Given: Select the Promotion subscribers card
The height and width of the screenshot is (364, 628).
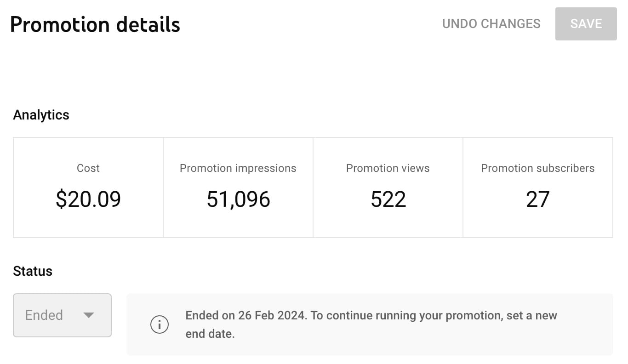Looking at the screenshot, I should [537, 187].
